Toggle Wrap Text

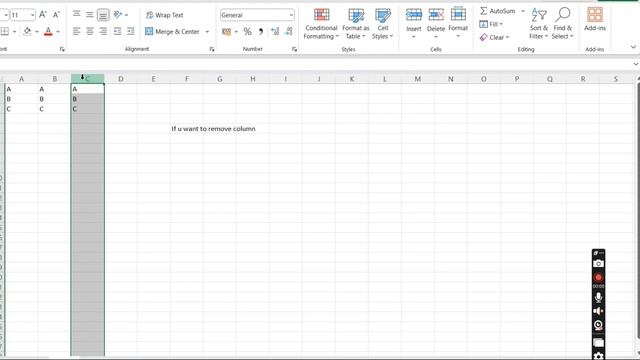click(165, 15)
